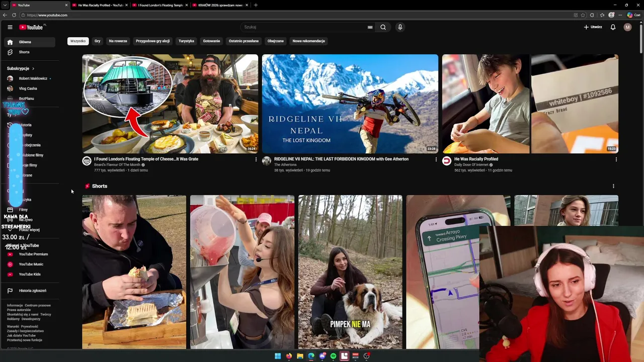The width and height of the screenshot is (644, 362).
Task: Select the Gry filter chip
Action: click(98, 41)
